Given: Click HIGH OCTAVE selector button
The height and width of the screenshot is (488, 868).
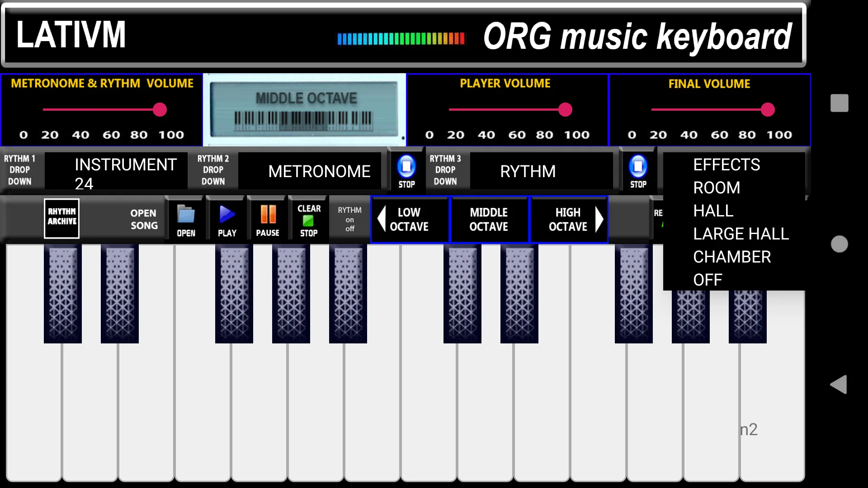Looking at the screenshot, I should pyautogui.click(x=567, y=219).
